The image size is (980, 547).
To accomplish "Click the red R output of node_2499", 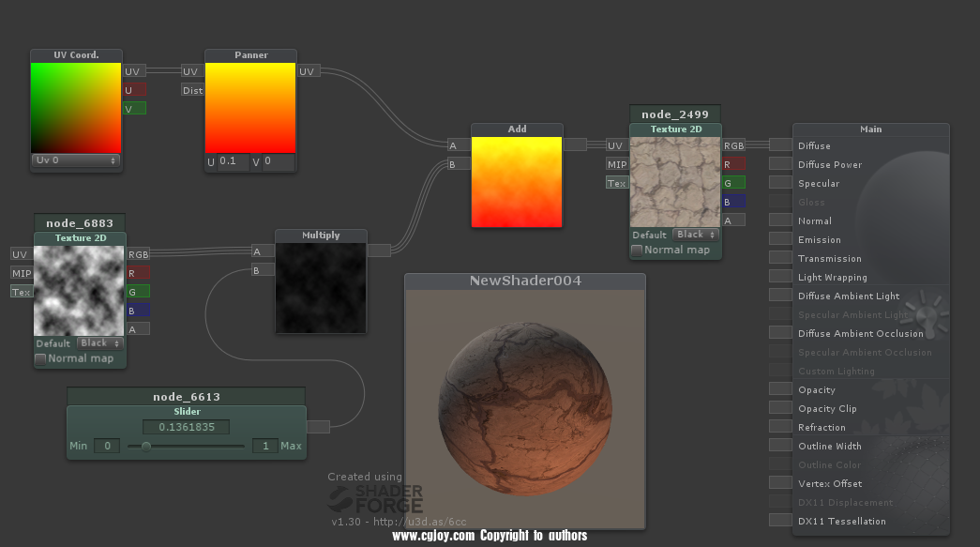I will click(734, 164).
